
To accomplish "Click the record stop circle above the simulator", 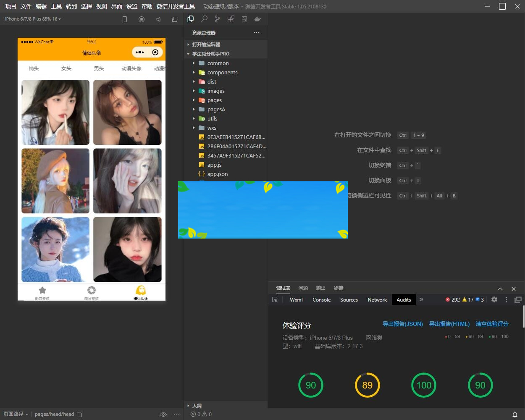I will (x=142, y=19).
